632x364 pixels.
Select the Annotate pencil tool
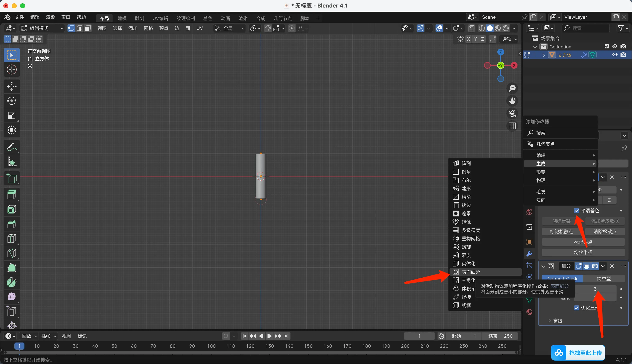pyautogui.click(x=11, y=147)
